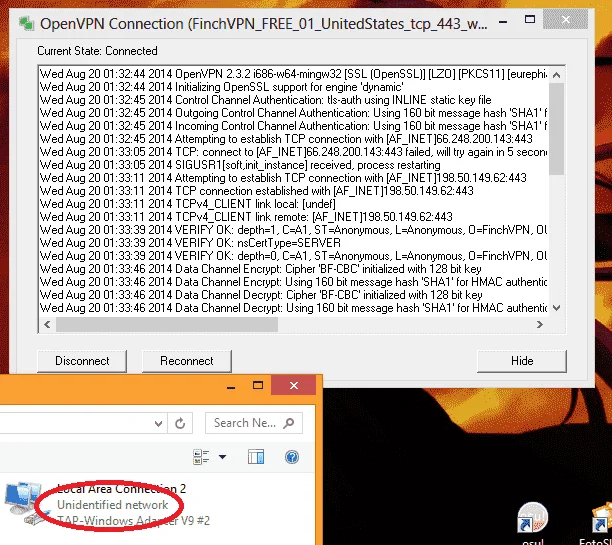The image size is (612, 545).
Task: Click the log scroll up arrow
Action: (x=557, y=75)
